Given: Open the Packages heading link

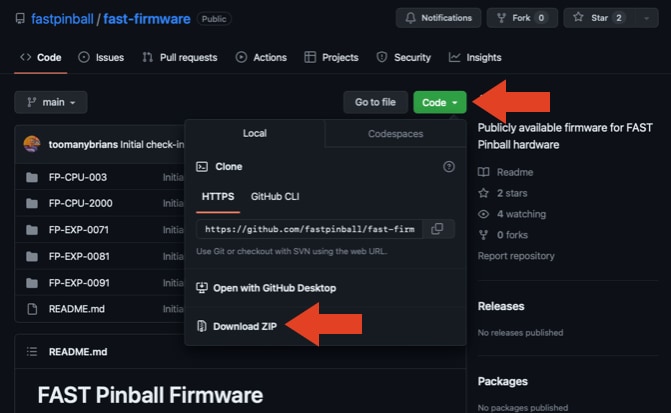Looking at the screenshot, I should click(x=502, y=381).
